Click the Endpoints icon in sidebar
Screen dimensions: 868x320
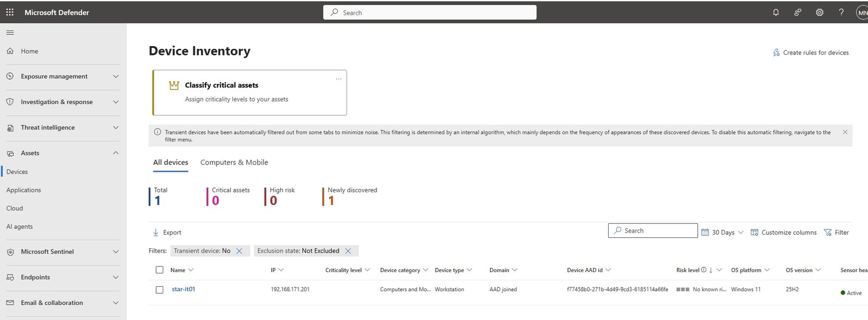(10, 278)
